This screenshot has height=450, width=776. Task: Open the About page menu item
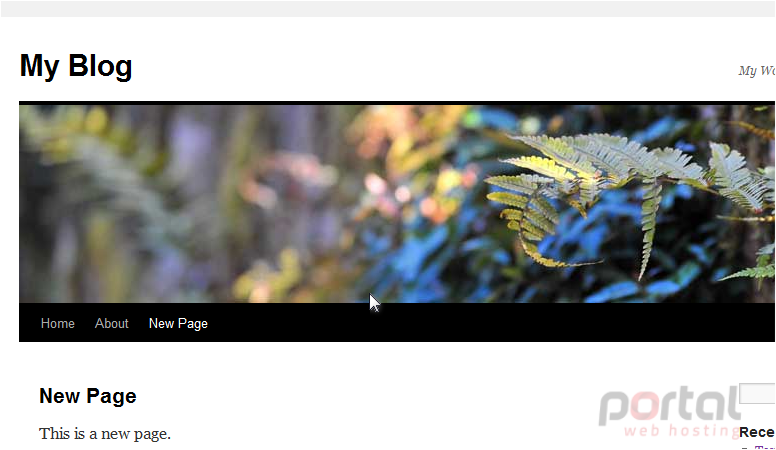(x=111, y=323)
